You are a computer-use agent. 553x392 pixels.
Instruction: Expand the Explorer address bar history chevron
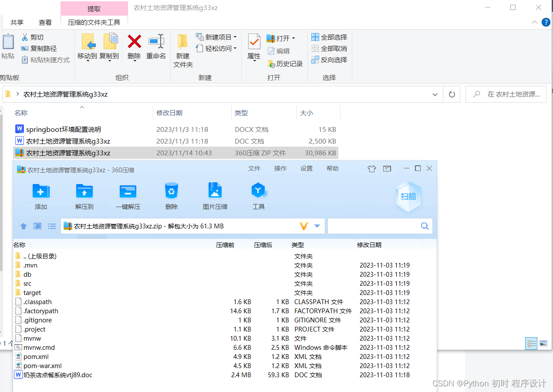[x=435, y=94]
